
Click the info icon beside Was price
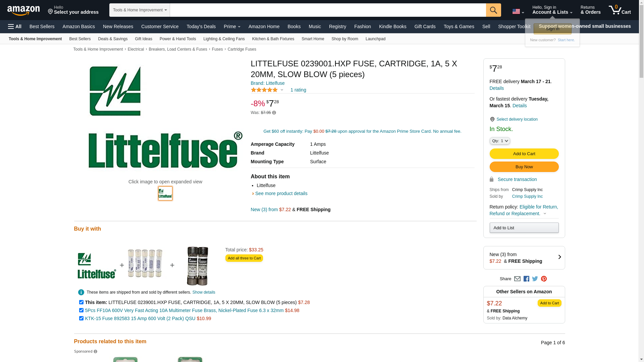(274, 113)
